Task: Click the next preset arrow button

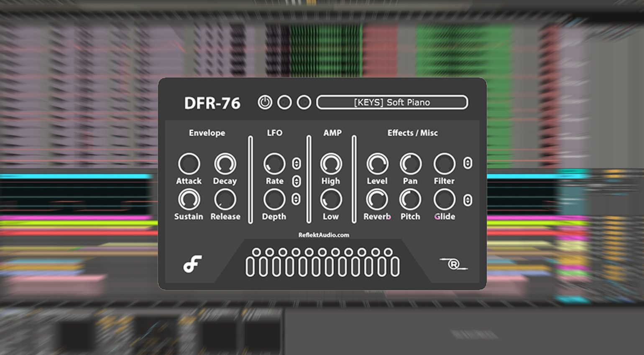Action: (304, 102)
